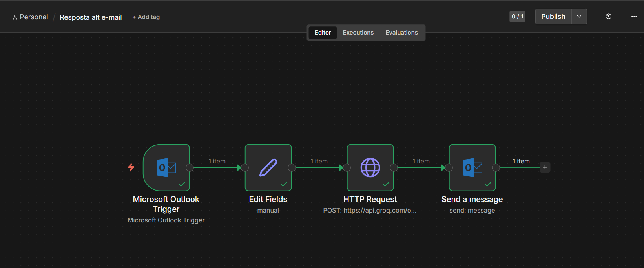Open the Edit Fields pencil node
Image resolution: width=644 pixels, height=268 pixels.
click(x=268, y=168)
